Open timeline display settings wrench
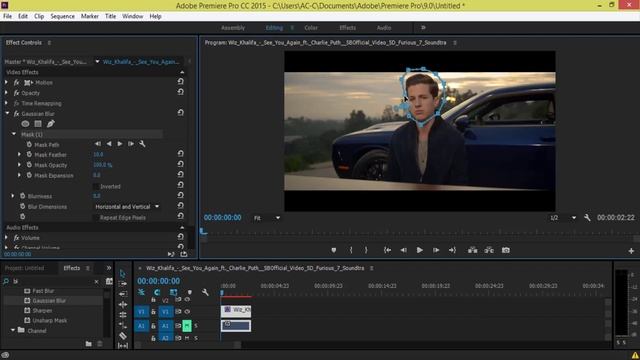640x360 pixels. [205, 292]
